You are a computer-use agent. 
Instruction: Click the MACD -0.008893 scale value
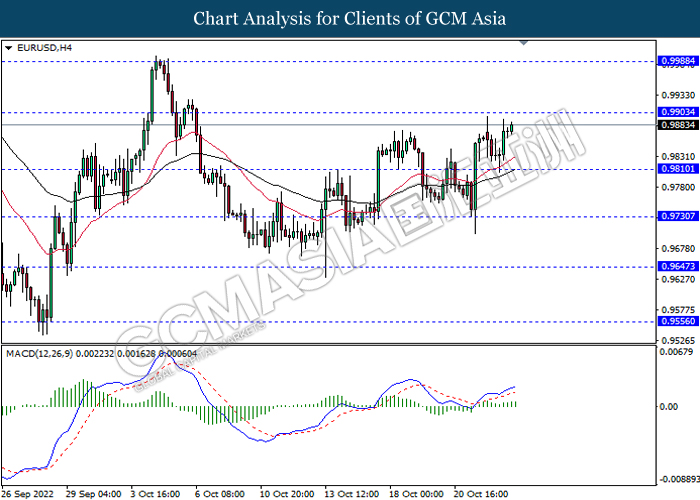(x=679, y=479)
